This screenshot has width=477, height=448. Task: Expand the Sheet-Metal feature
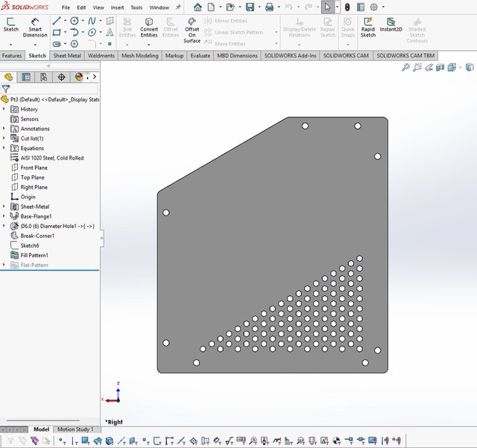point(4,206)
